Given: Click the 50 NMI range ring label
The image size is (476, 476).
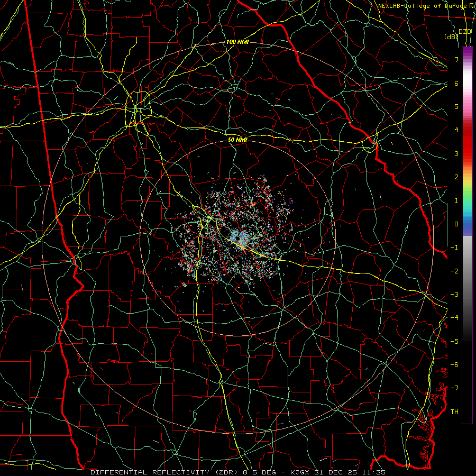Looking at the screenshot, I should (237, 140).
